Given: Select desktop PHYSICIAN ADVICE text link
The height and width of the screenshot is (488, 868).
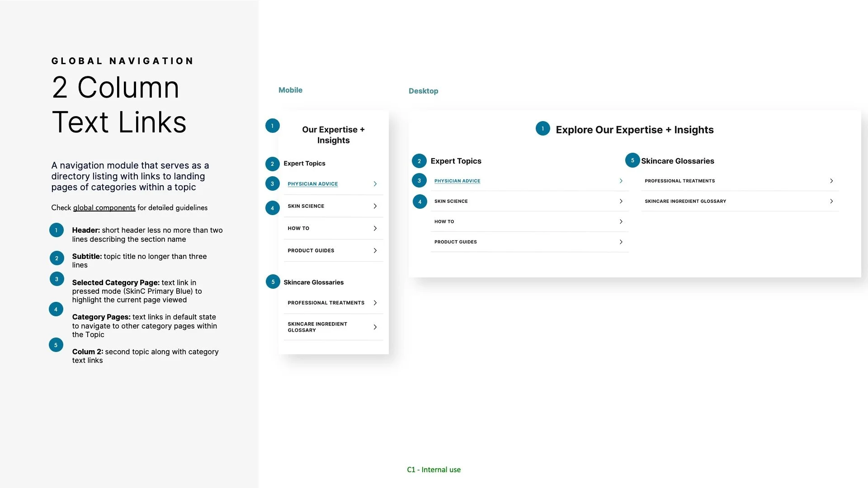Looking at the screenshot, I should tap(457, 181).
